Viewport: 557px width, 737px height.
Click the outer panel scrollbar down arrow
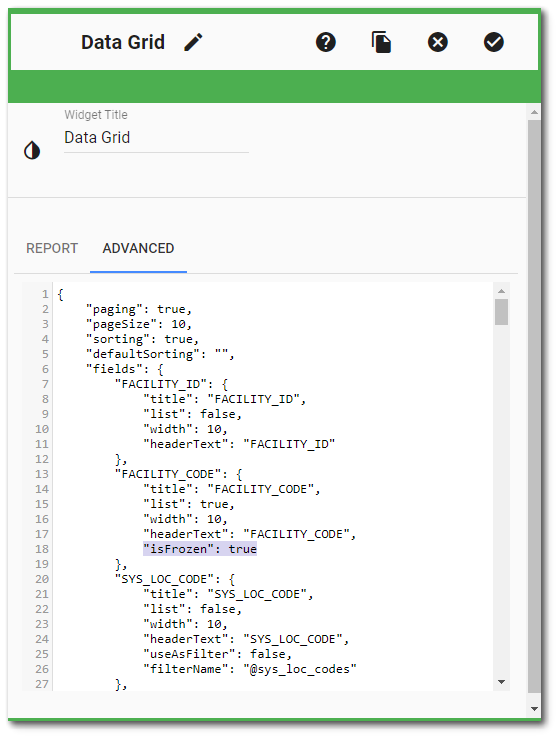point(534,709)
